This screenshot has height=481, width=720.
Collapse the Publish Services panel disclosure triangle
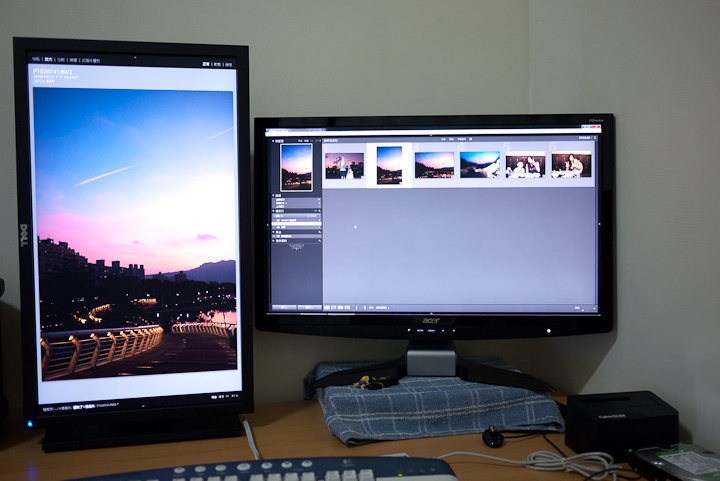pos(273,240)
